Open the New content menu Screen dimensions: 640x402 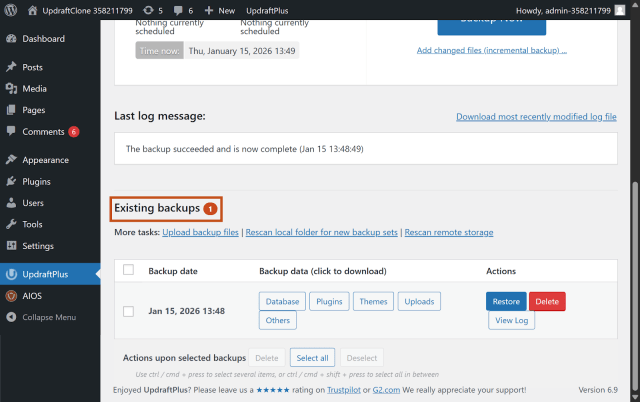point(220,11)
